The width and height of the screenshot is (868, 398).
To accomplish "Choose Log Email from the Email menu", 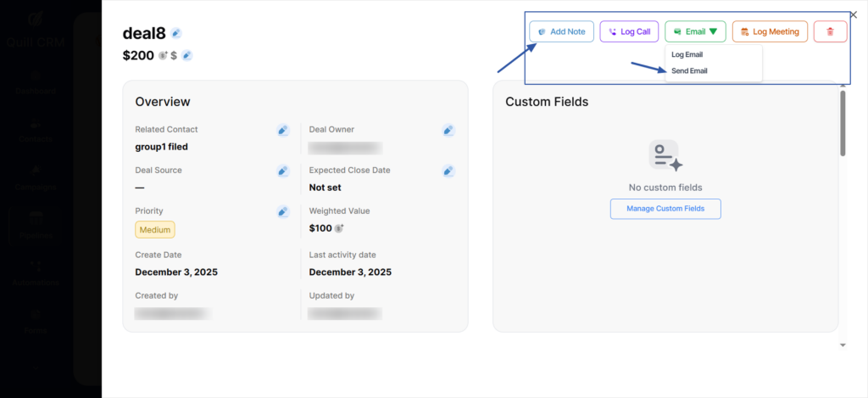I will pyautogui.click(x=687, y=54).
